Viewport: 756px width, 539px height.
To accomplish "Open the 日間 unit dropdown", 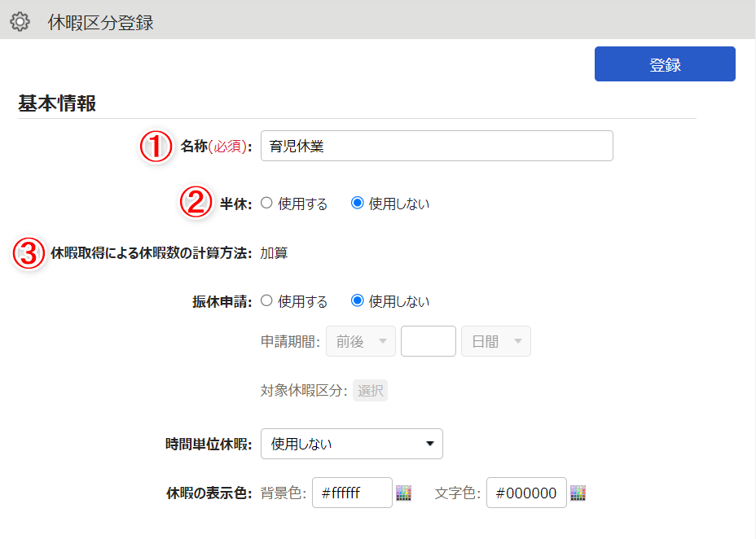I will (495, 341).
